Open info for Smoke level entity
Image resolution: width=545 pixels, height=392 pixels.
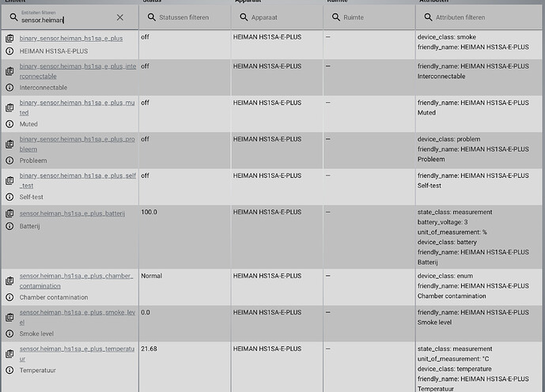[x=9, y=334]
